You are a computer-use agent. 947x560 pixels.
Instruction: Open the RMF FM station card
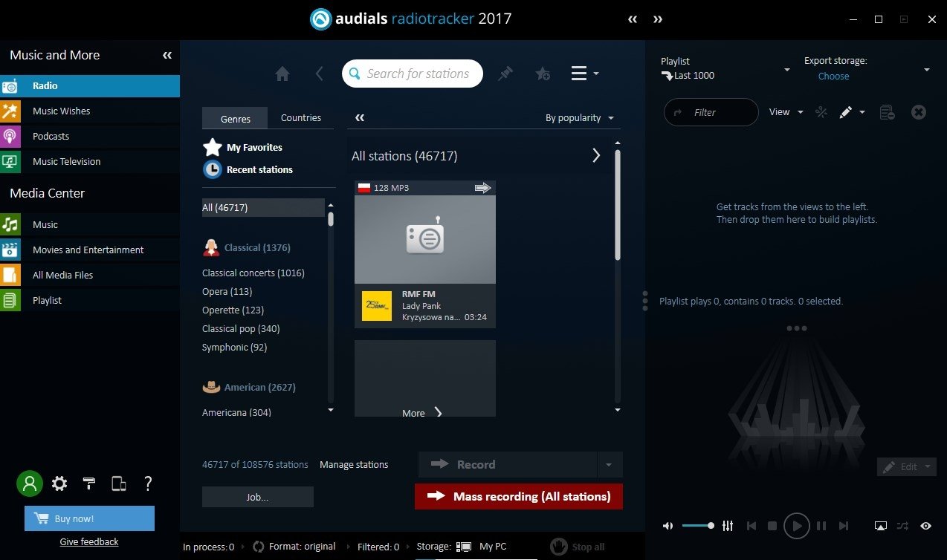click(x=425, y=254)
